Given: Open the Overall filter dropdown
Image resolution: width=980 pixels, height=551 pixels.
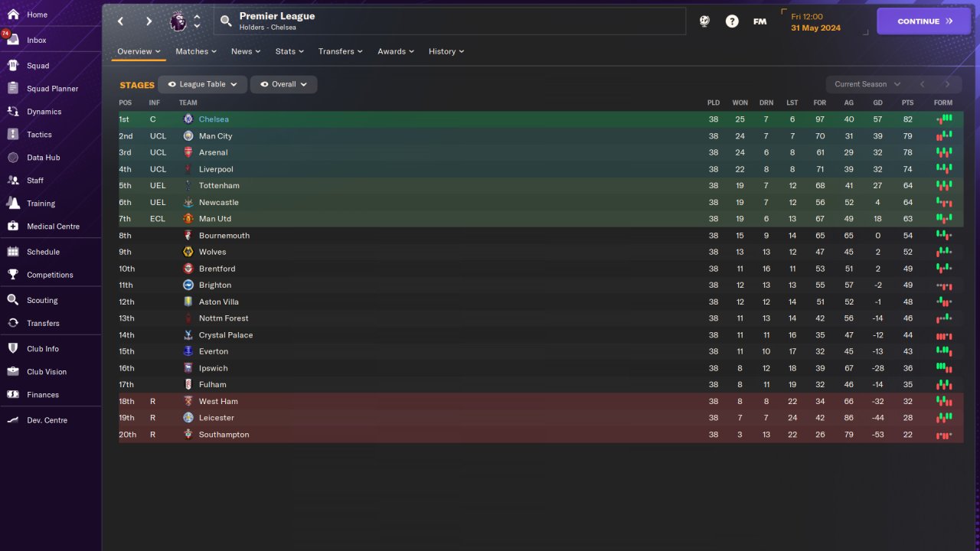Looking at the screenshot, I should tap(283, 84).
